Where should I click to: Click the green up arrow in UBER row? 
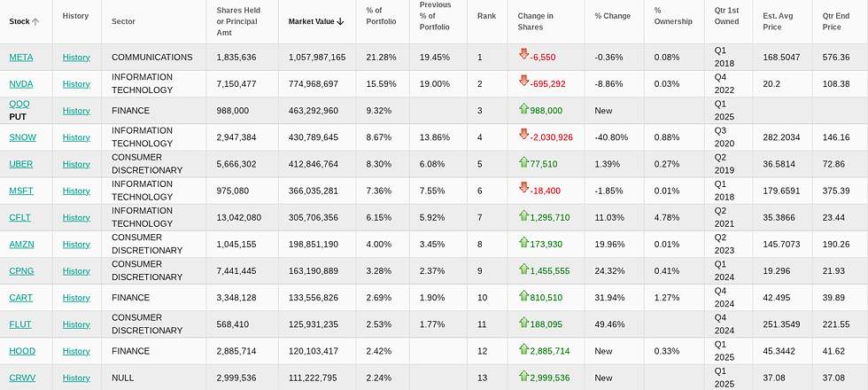pos(523,162)
